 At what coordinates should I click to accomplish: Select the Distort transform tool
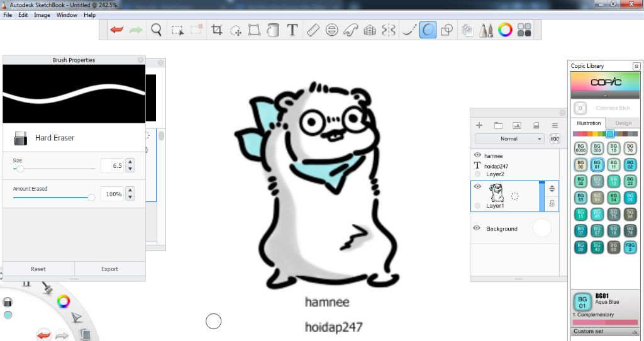click(x=254, y=30)
